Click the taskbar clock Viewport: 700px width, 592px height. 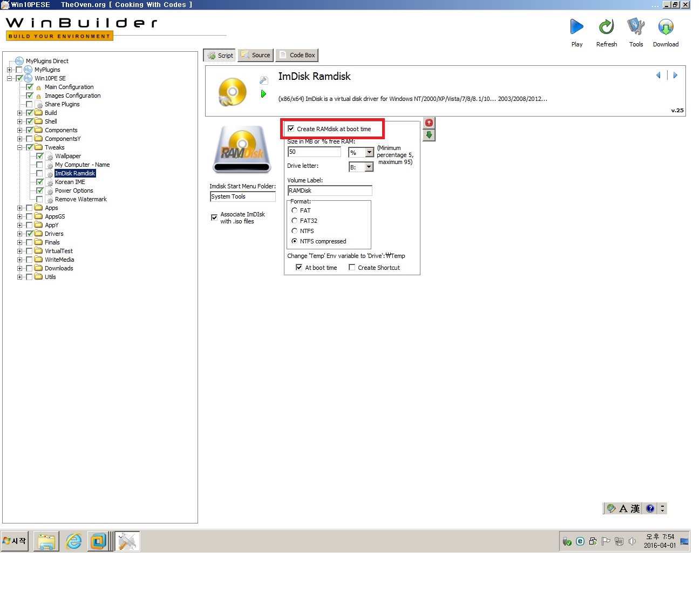[x=660, y=541]
